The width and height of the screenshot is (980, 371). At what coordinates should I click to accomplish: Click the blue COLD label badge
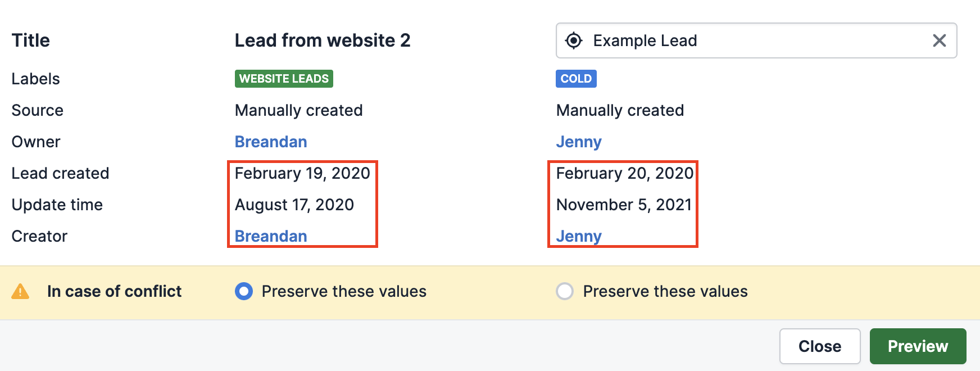[x=576, y=79]
